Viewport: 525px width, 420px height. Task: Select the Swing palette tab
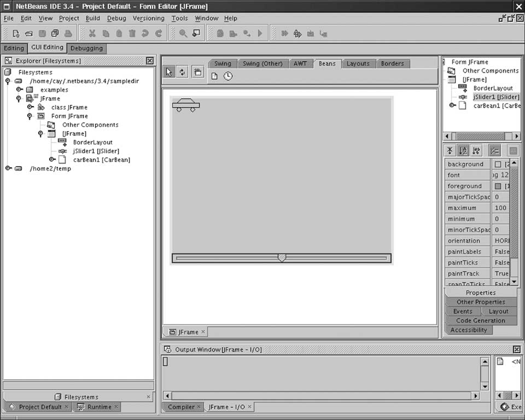(x=223, y=63)
